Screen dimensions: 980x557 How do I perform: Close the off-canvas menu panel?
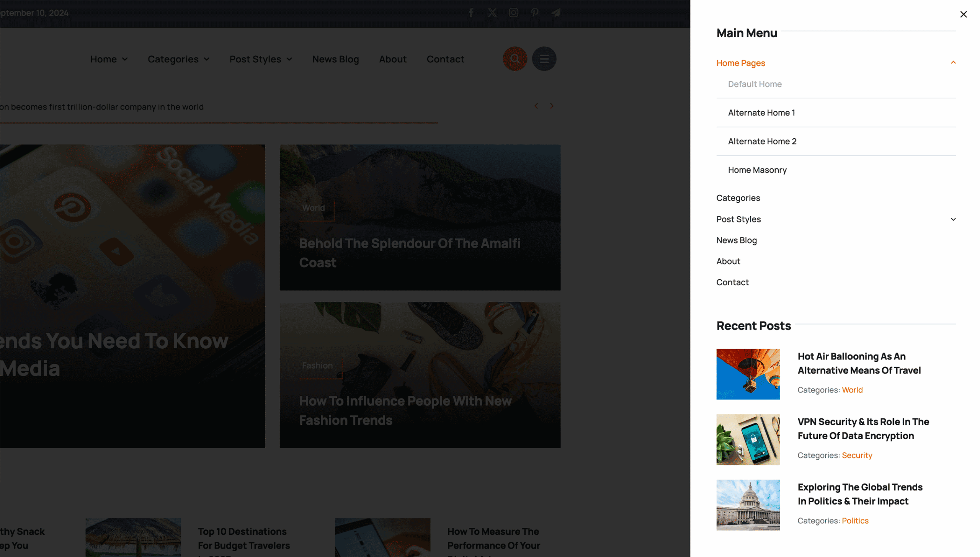coord(963,14)
